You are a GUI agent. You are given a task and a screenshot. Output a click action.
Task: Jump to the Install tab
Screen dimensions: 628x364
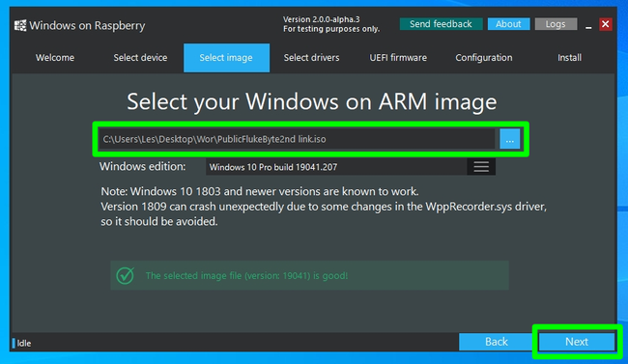[x=569, y=58]
